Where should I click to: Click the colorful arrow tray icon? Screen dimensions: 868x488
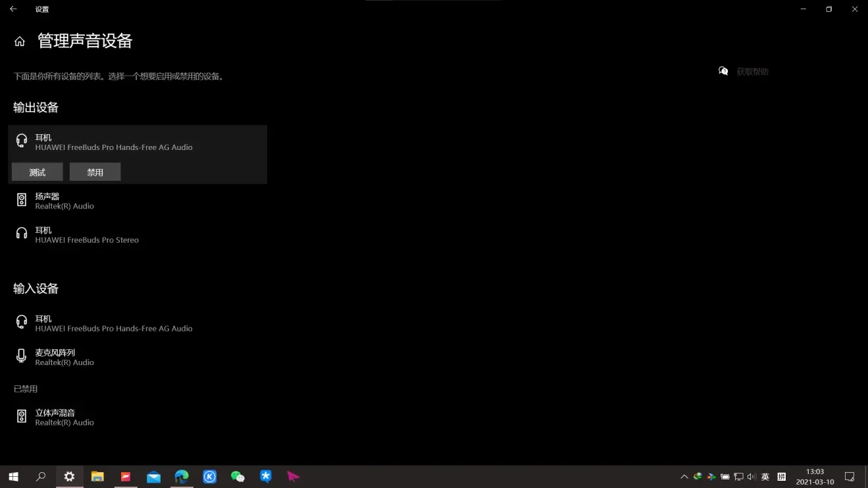711,477
